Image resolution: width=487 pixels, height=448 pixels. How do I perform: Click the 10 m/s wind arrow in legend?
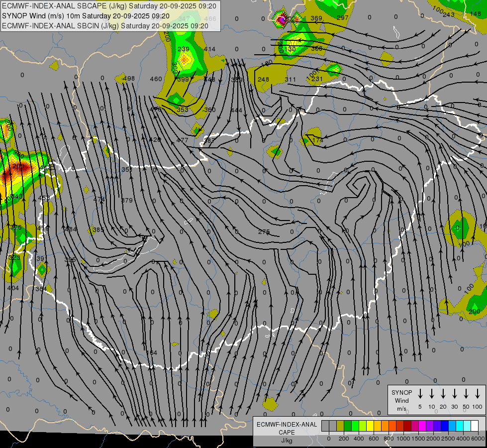click(x=431, y=394)
